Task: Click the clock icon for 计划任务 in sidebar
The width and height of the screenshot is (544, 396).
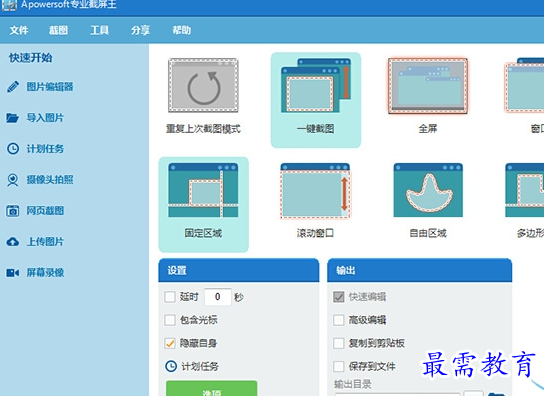Action: 13,149
